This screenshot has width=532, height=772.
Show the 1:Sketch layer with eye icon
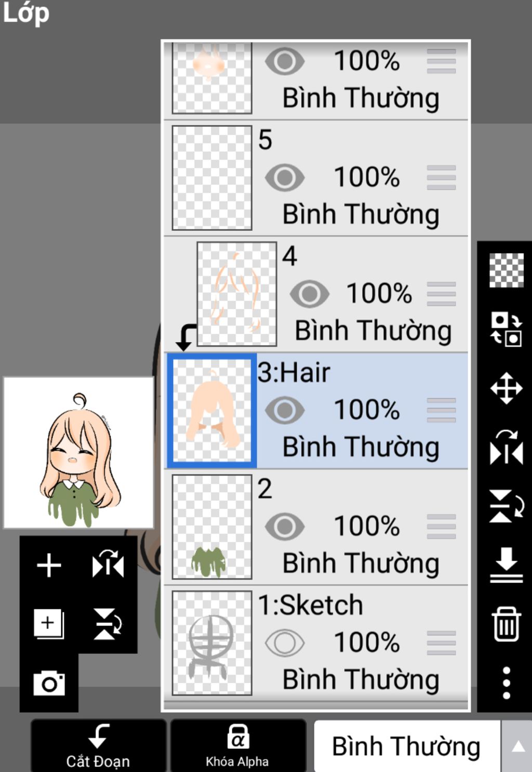click(285, 643)
